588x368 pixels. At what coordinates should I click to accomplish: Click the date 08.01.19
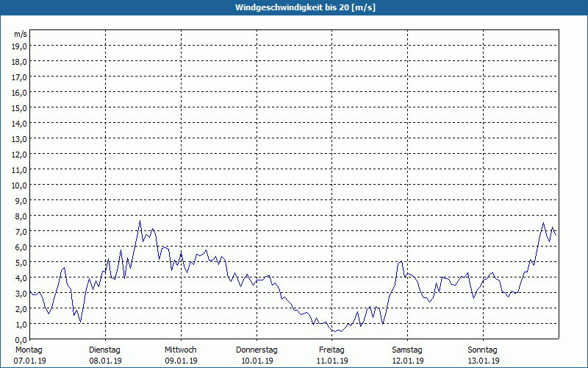point(105,361)
